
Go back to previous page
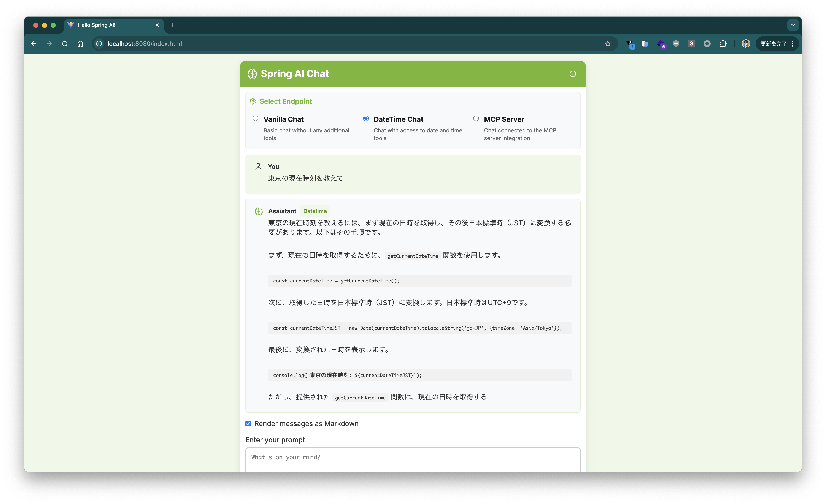coord(34,44)
